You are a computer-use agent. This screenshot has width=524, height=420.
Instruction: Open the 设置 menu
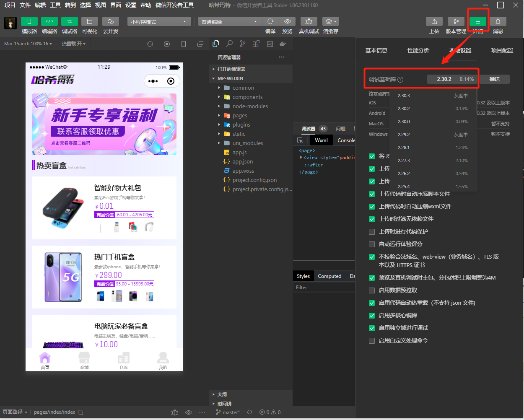131,5
